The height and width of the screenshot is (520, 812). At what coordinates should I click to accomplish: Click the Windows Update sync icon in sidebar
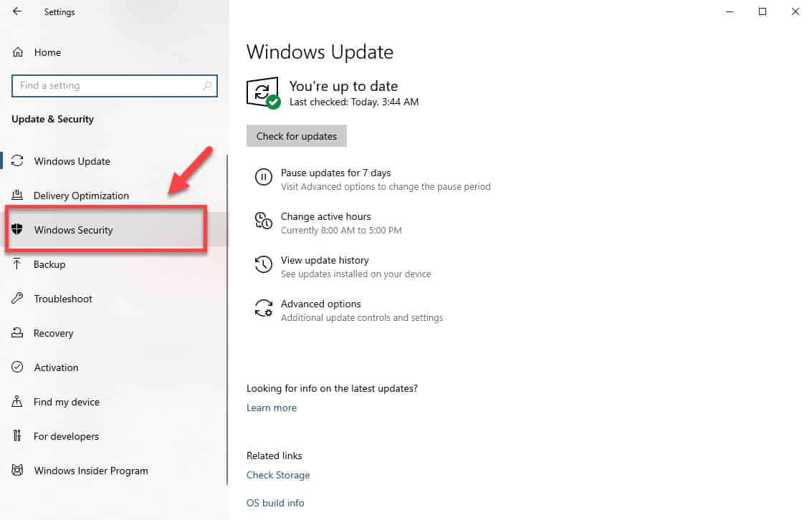pyautogui.click(x=18, y=161)
